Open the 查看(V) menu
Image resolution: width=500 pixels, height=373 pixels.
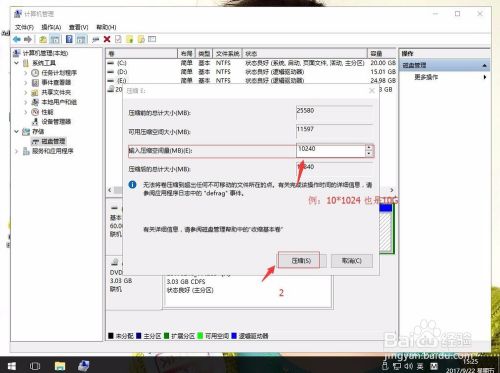coord(78,27)
